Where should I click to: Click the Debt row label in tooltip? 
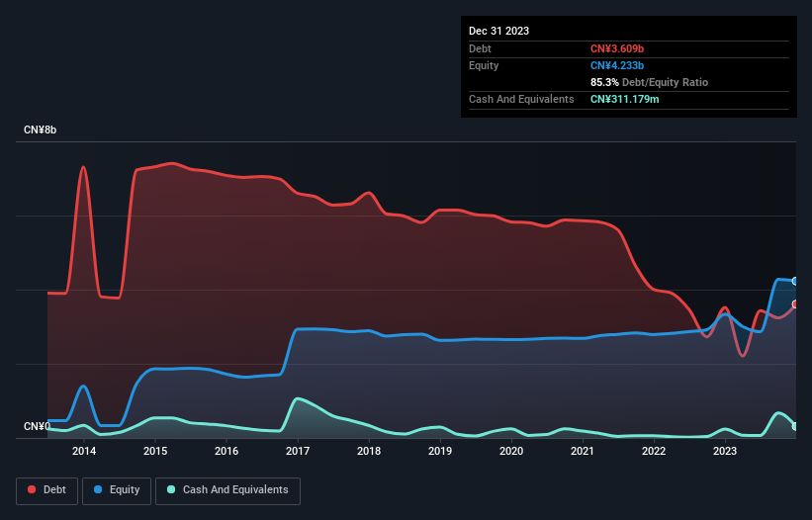point(480,48)
